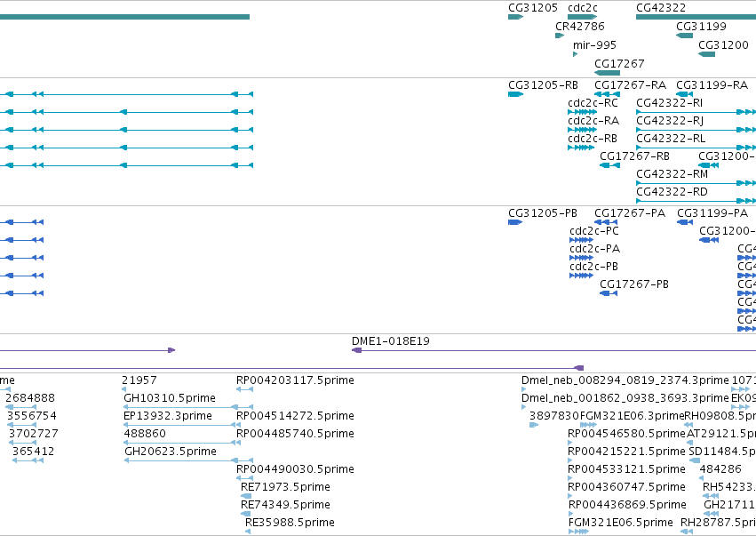Viewport: 756px width, 536px height.
Task: Click the CG17267 gene label
Action: pyautogui.click(x=619, y=63)
